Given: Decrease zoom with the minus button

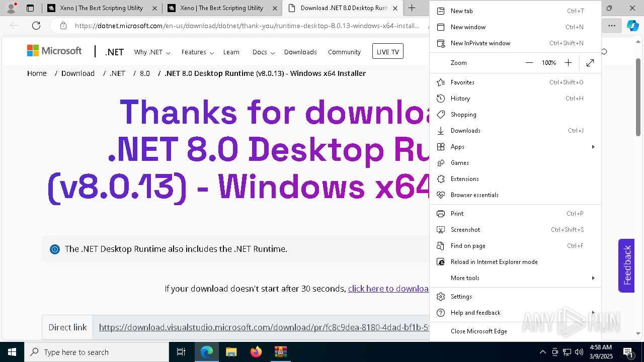Looking at the screenshot, I should [529, 63].
